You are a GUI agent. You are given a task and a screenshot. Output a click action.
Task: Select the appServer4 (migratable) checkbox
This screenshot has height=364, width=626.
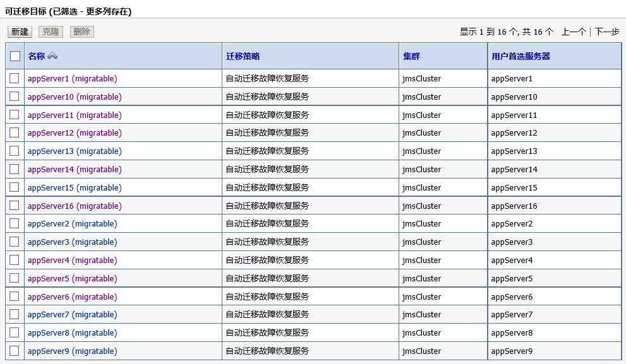(15, 260)
